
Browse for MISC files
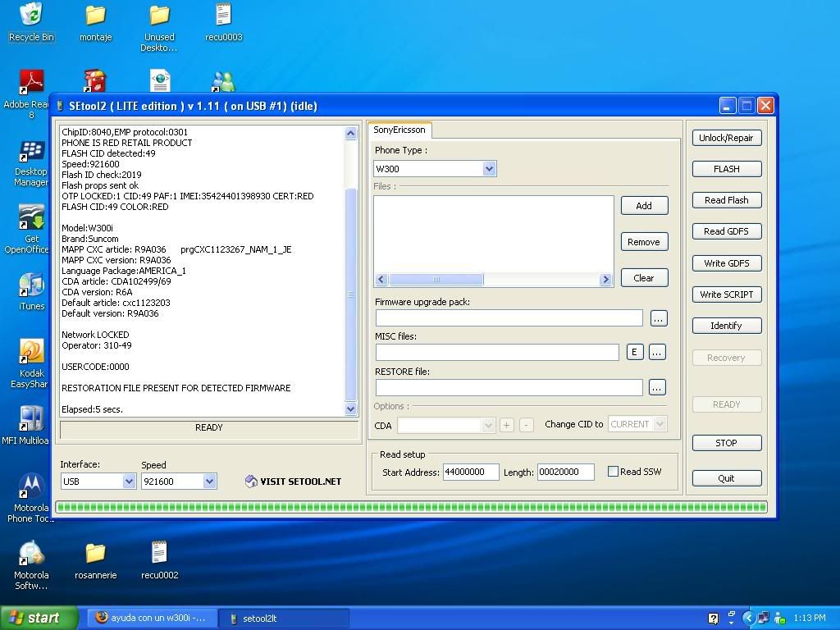click(x=657, y=352)
